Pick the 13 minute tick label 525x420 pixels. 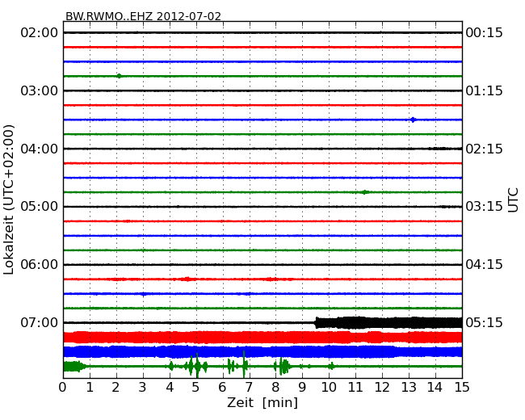pos(409,388)
